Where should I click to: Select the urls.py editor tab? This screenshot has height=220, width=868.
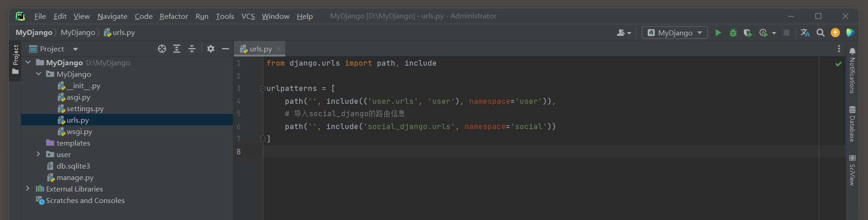tap(260, 49)
